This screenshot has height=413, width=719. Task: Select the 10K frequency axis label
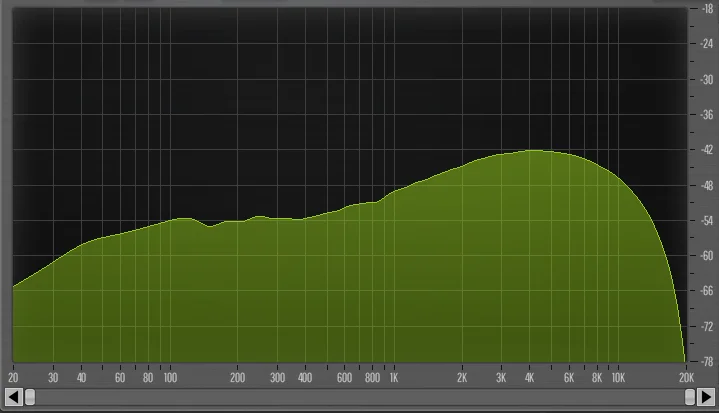click(x=618, y=379)
